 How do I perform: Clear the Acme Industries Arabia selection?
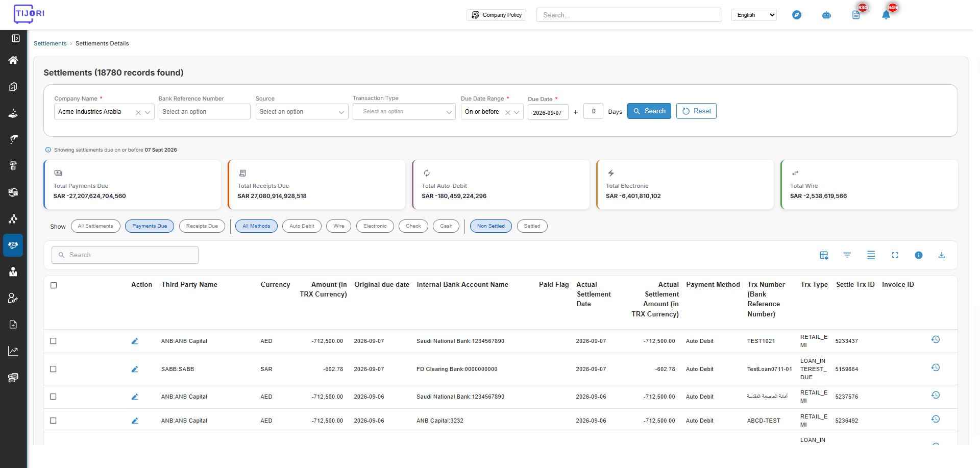click(138, 112)
